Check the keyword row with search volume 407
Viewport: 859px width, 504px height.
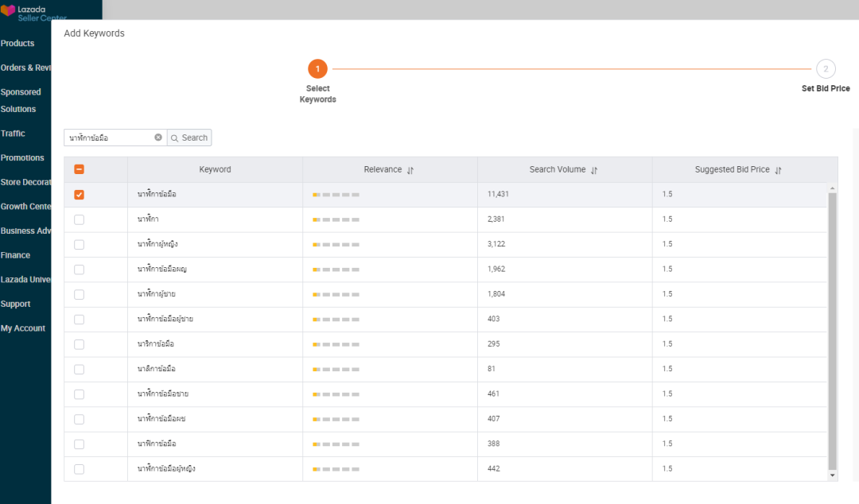(79, 419)
